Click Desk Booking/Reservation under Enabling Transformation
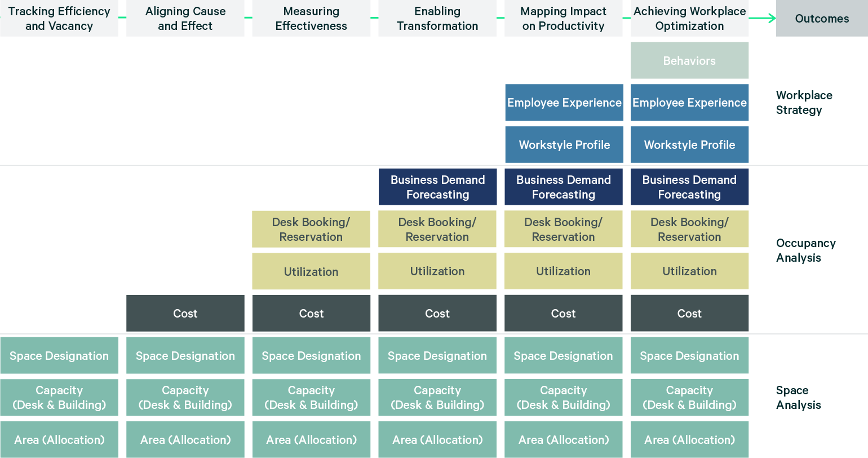The image size is (868, 458). pyautogui.click(x=437, y=229)
